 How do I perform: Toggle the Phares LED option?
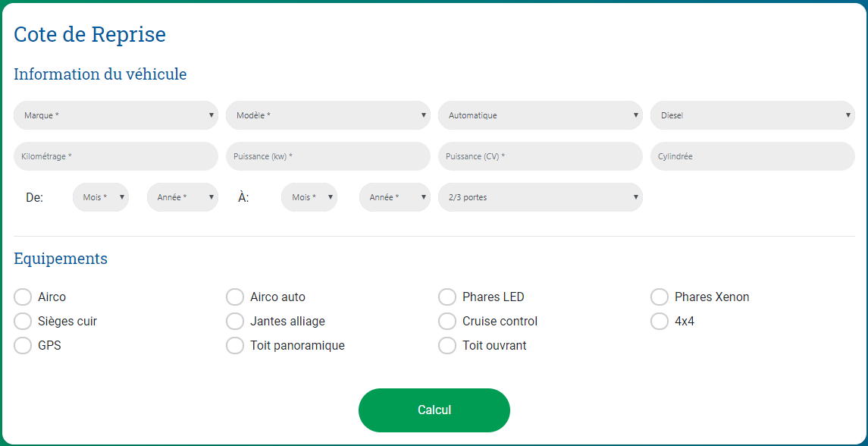(x=447, y=297)
